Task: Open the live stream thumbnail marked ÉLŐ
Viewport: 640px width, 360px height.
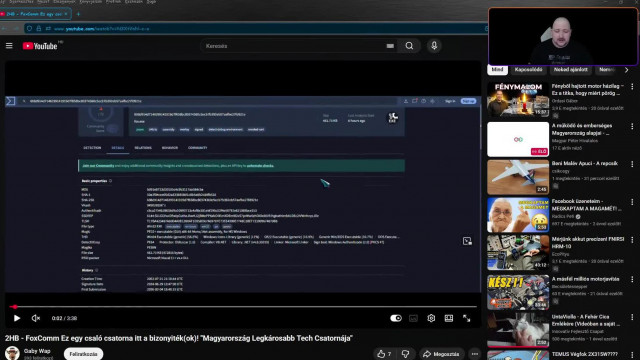Action: (518, 139)
